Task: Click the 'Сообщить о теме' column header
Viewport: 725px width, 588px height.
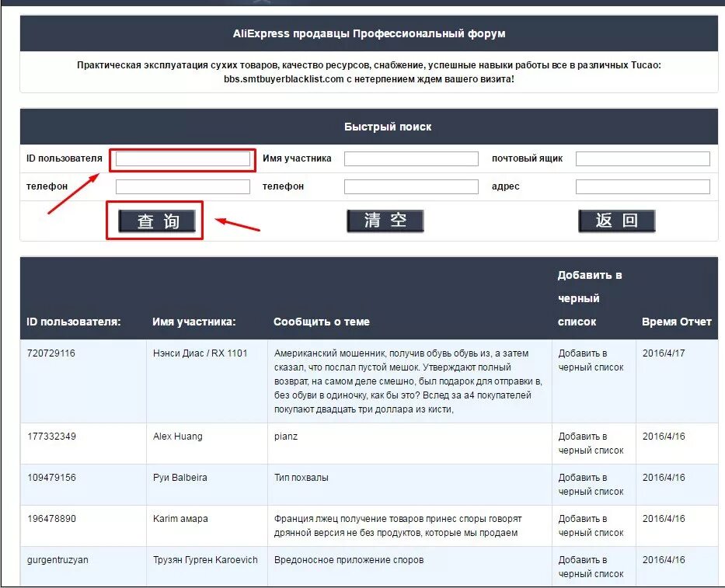Action: (x=322, y=322)
